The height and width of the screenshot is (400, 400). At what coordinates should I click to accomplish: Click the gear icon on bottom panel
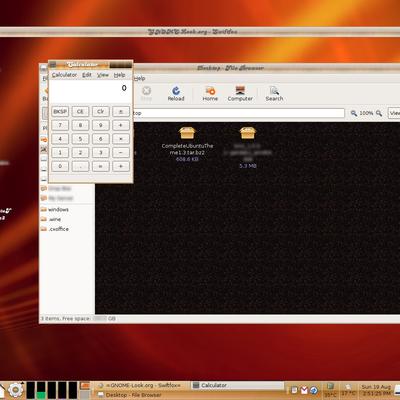point(15,390)
